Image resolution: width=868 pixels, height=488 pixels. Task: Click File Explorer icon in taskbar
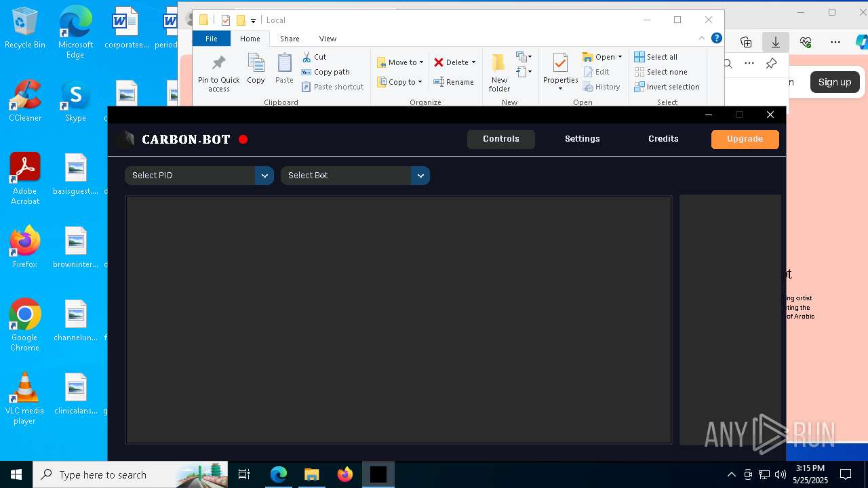pyautogui.click(x=312, y=474)
